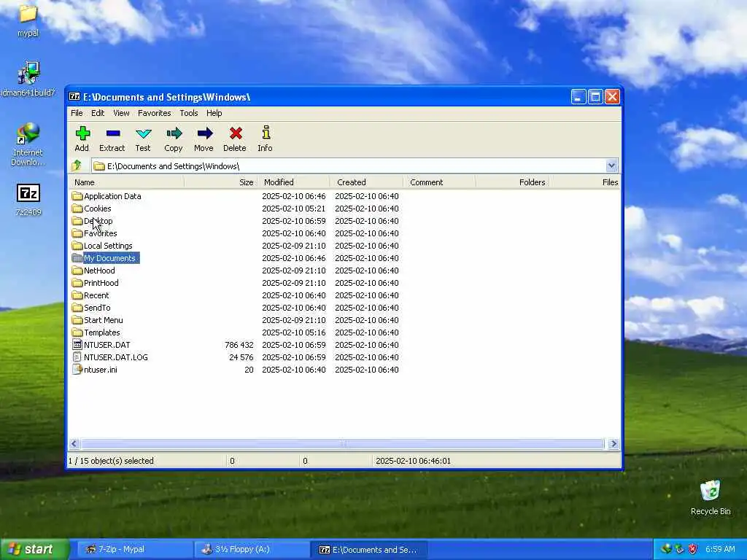
Task: Click the 1 / 15 object(s) selected status
Action: (111, 461)
